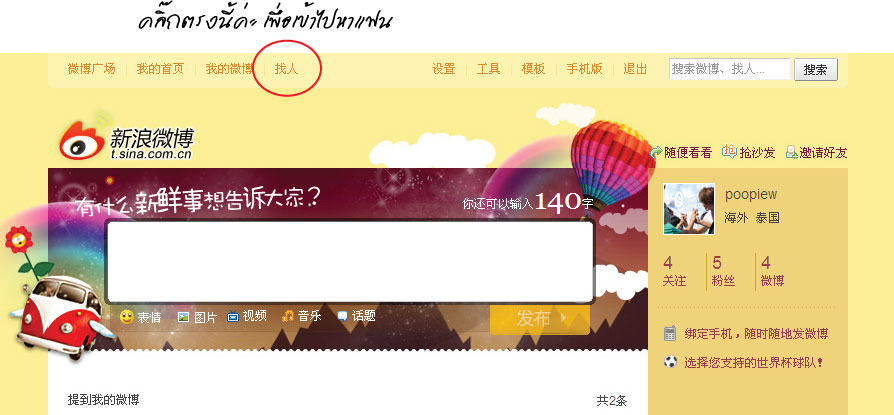Add a picture with the 图片 icon

pyautogui.click(x=183, y=318)
